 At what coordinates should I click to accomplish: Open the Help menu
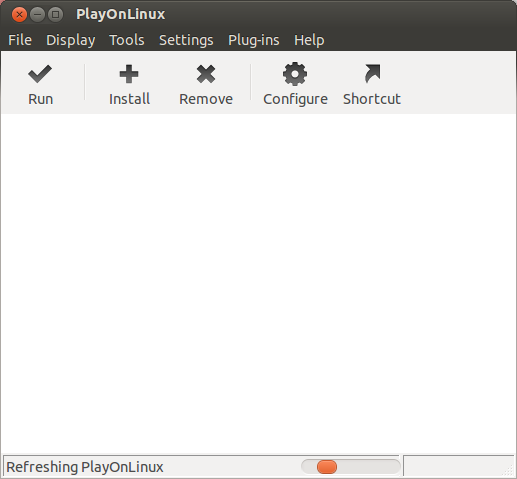[309, 40]
